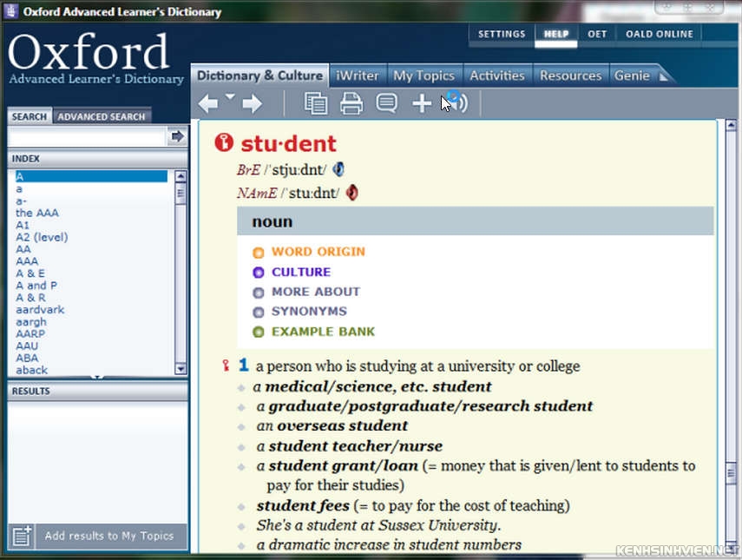Click inside the search input field

(x=82, y=136)
